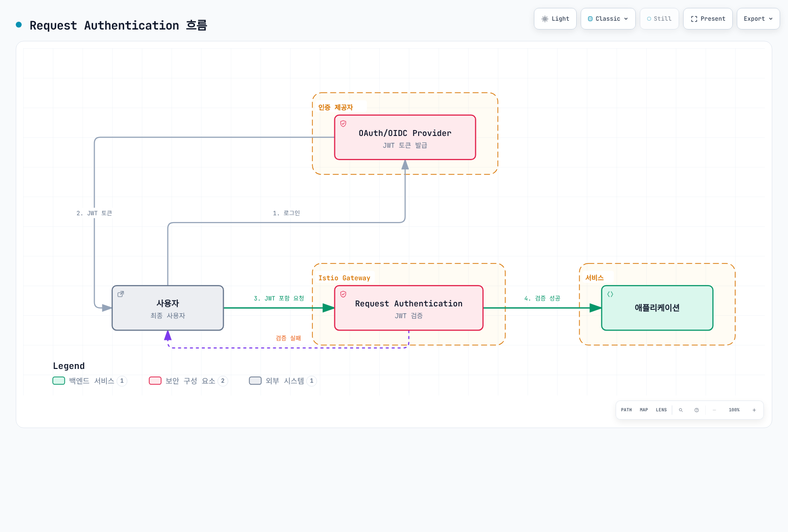Click the chevron on the Classic dropdown

(626, 19)
